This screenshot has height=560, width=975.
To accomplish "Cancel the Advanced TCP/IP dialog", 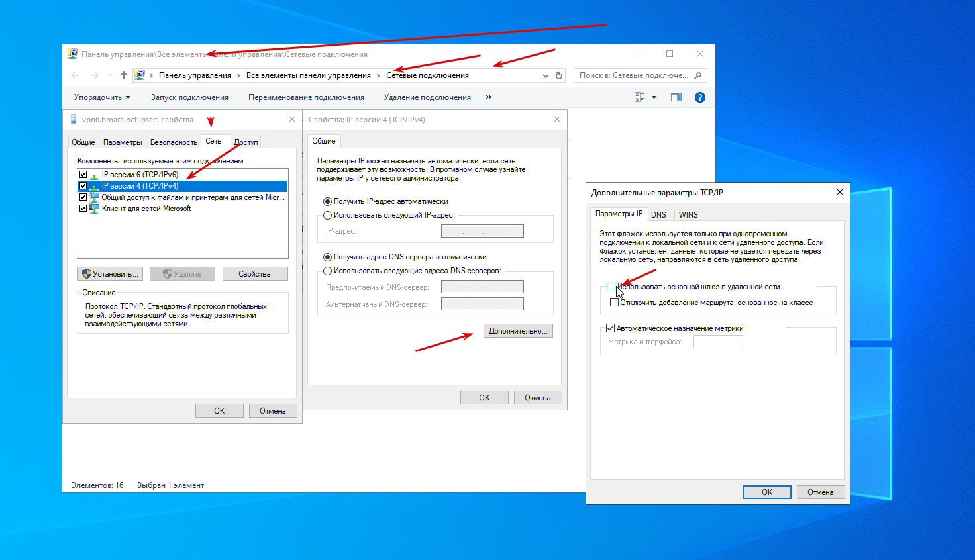I will [821, 492].
